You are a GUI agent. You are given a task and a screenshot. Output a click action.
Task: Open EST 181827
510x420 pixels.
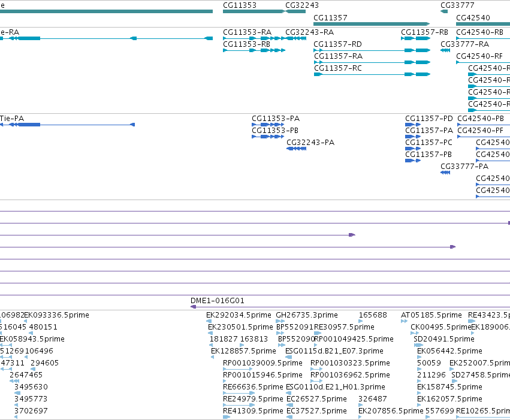[224, 339]
